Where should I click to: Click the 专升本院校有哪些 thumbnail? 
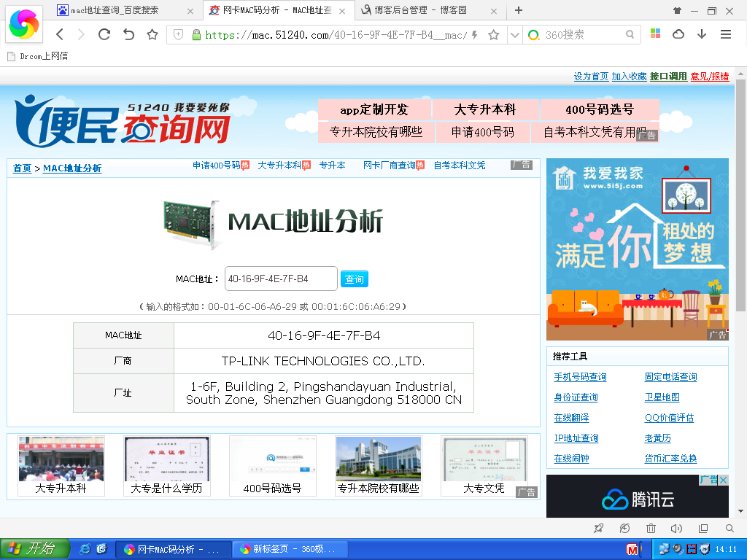pos(379,466)
